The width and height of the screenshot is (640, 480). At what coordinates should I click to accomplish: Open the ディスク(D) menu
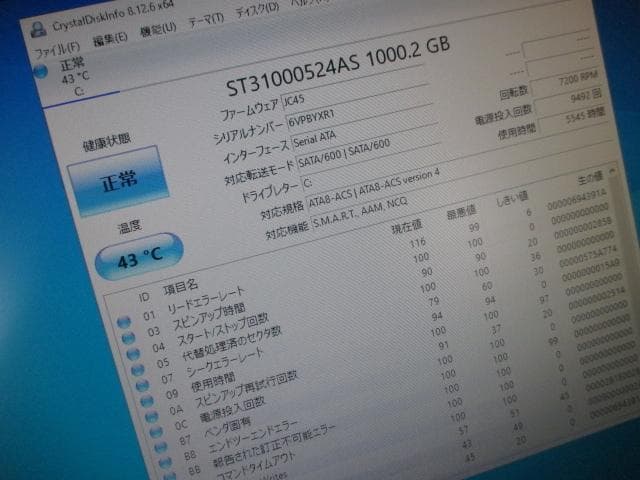(257, 9)
